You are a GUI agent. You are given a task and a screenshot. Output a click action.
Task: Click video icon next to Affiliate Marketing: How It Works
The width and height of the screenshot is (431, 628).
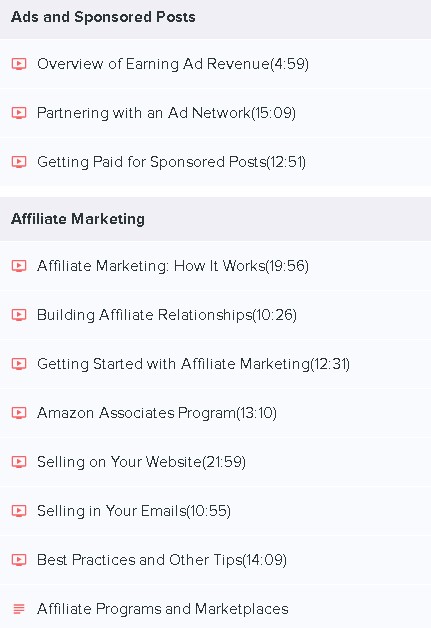19,266
